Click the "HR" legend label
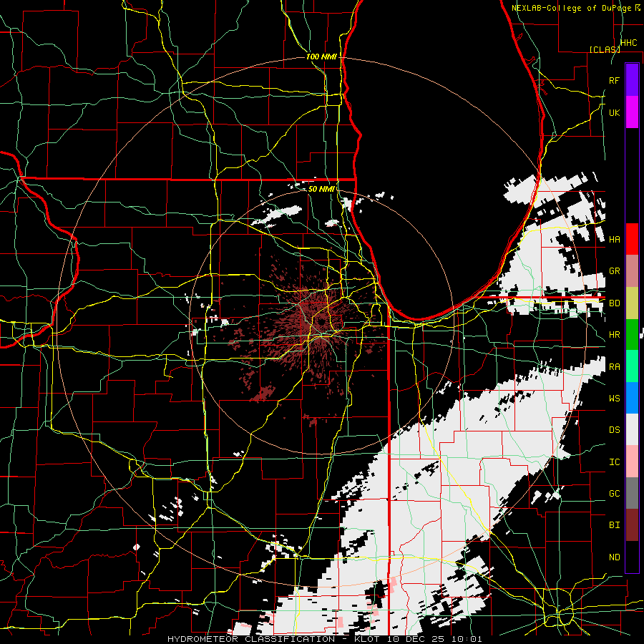 [614, 335]
